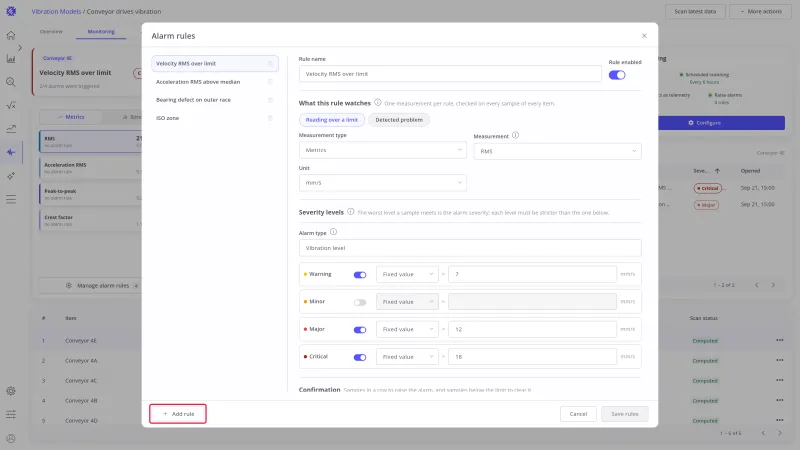The image size is (800, 450).
Task: Toggle the Critical severity switch
Action: coord(360,357)
